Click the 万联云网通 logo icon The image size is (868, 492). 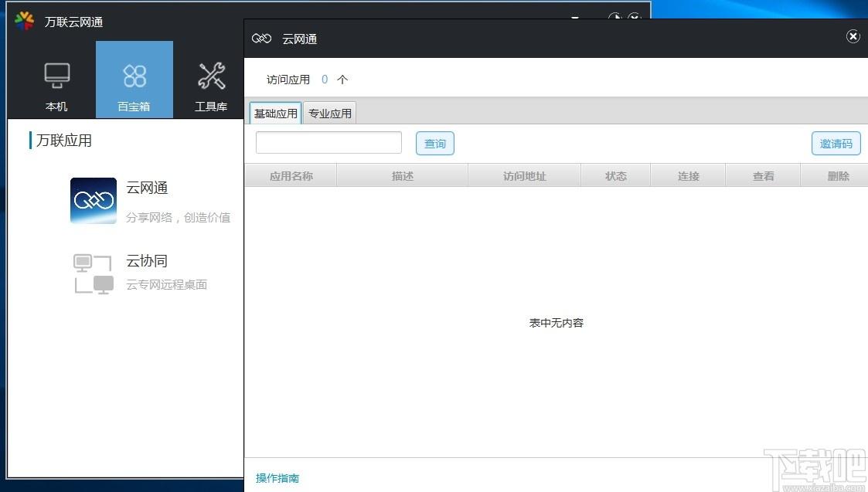click(25, 21)
